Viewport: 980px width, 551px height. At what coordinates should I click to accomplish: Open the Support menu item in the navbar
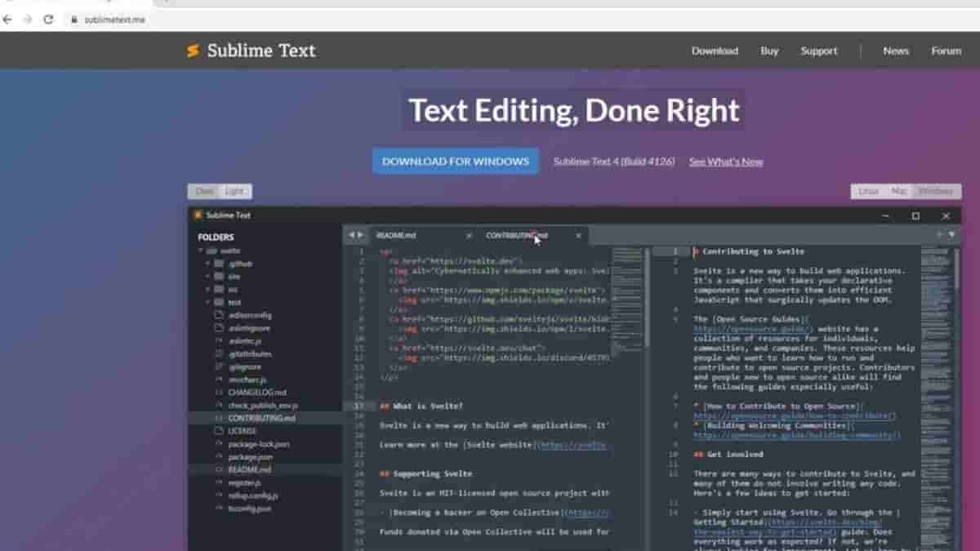818,50
